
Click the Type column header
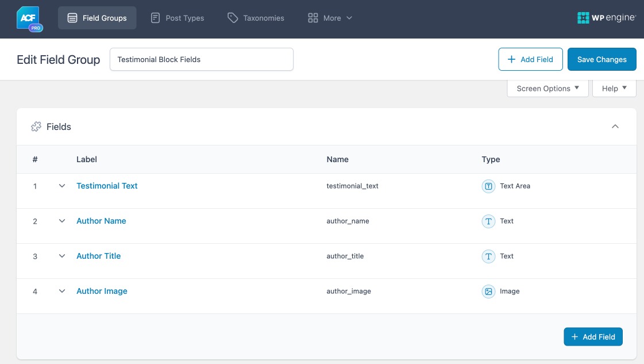pyautogui.click(x=491, y=159)
